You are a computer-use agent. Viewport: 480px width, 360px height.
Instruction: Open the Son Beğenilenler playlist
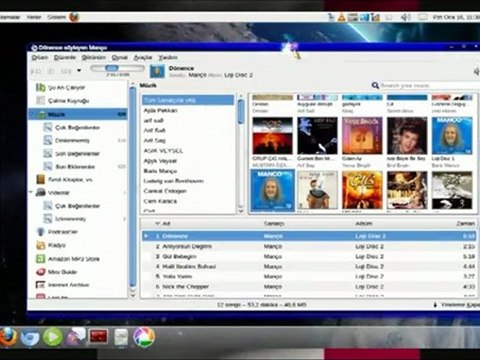click(77, 154)
